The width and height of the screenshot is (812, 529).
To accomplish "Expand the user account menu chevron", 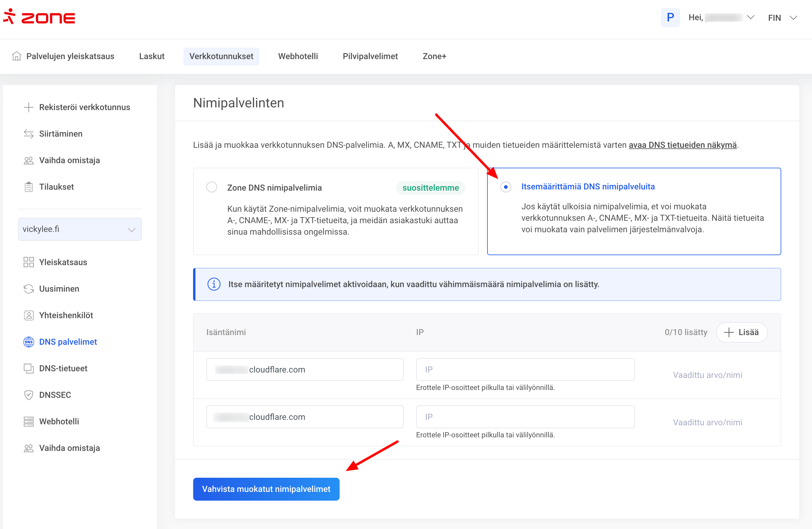I will [750, 17].
